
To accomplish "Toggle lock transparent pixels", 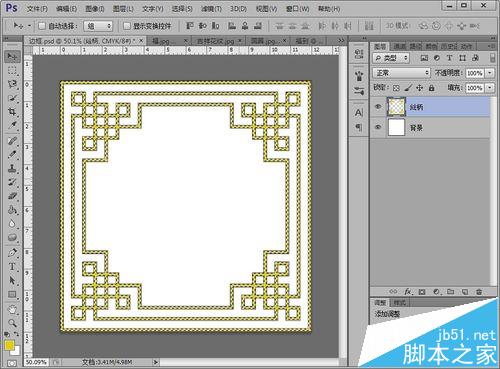I will coord(396,88).
